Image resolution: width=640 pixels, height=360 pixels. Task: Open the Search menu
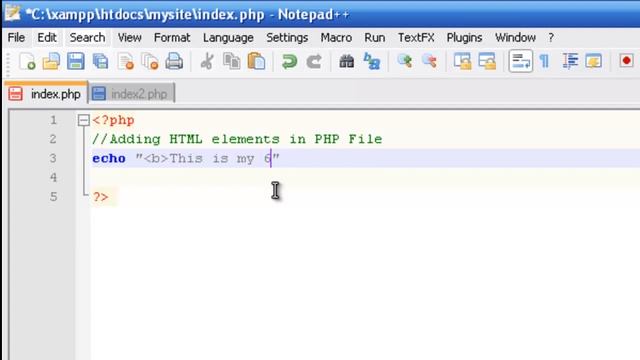(x=87, y=38)
